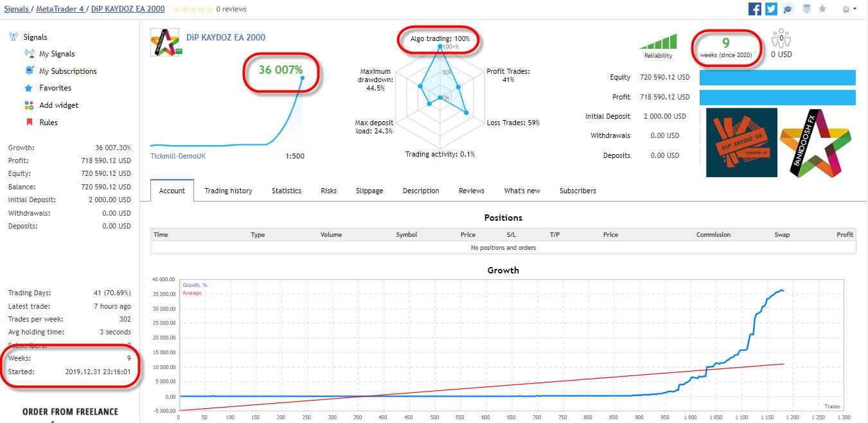Click the Symbol column header in Positions

click(x=407, y=235)
